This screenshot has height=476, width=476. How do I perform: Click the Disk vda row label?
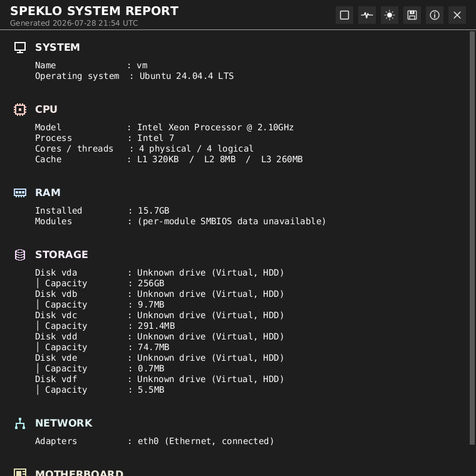(56, 272)
